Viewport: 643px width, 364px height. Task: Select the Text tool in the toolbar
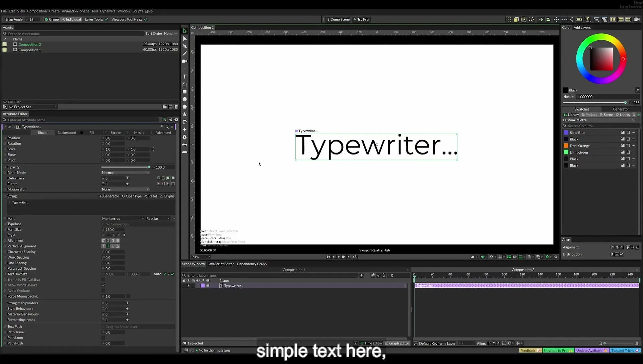point(185,77)
